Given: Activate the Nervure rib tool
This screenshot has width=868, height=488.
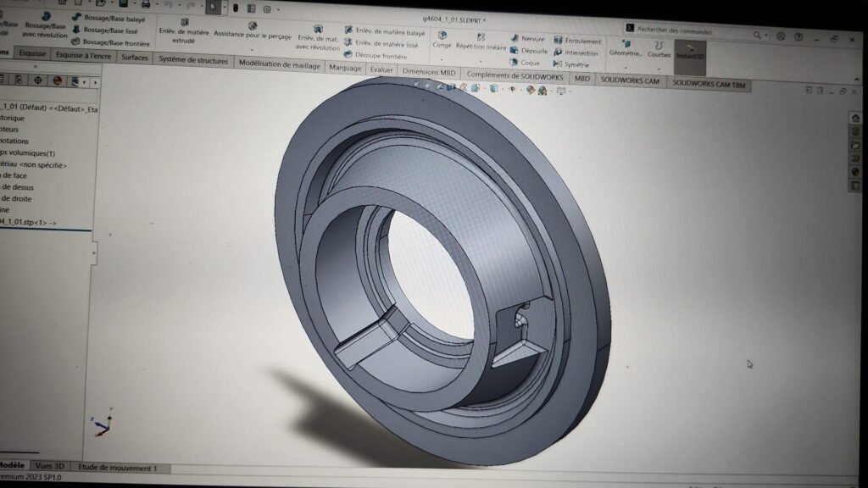Looking at the screenshot, I should (527, 39).
